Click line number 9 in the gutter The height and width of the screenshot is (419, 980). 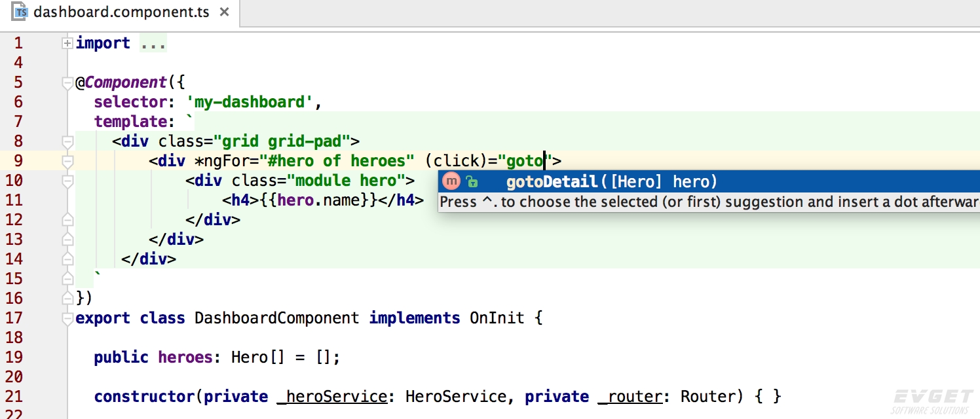coord(18,161)
